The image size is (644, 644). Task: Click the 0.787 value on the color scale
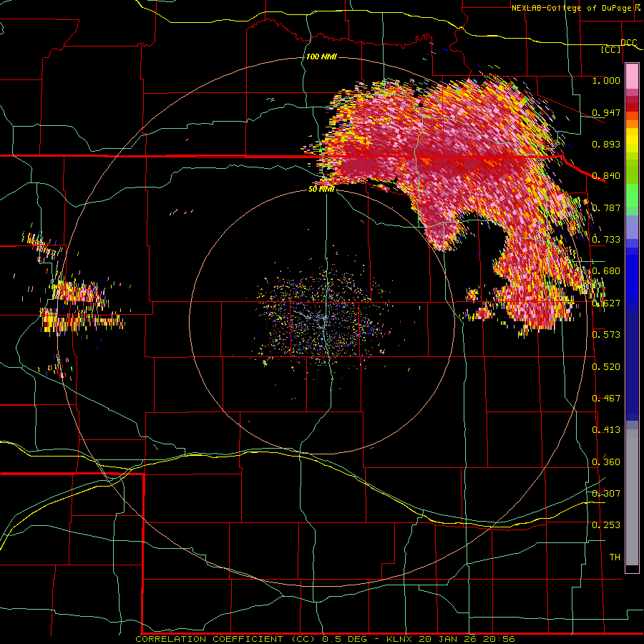(606, 208)
